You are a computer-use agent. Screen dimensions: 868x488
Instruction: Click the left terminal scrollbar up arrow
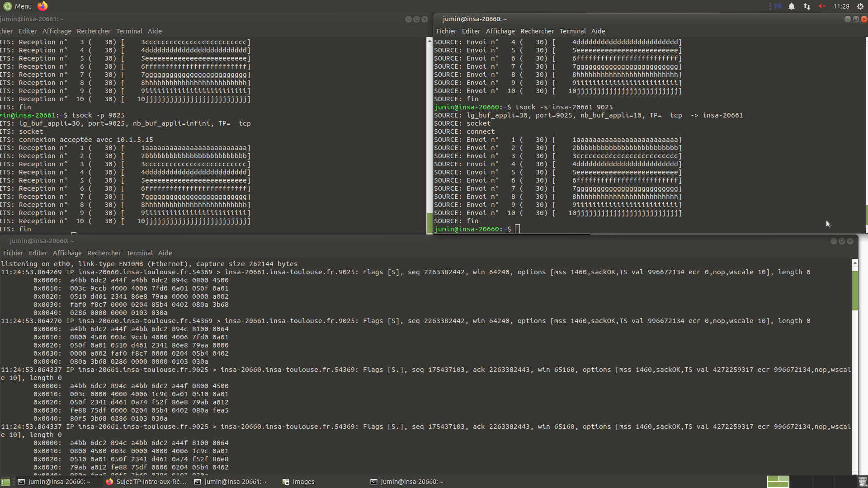coord(429,41)
